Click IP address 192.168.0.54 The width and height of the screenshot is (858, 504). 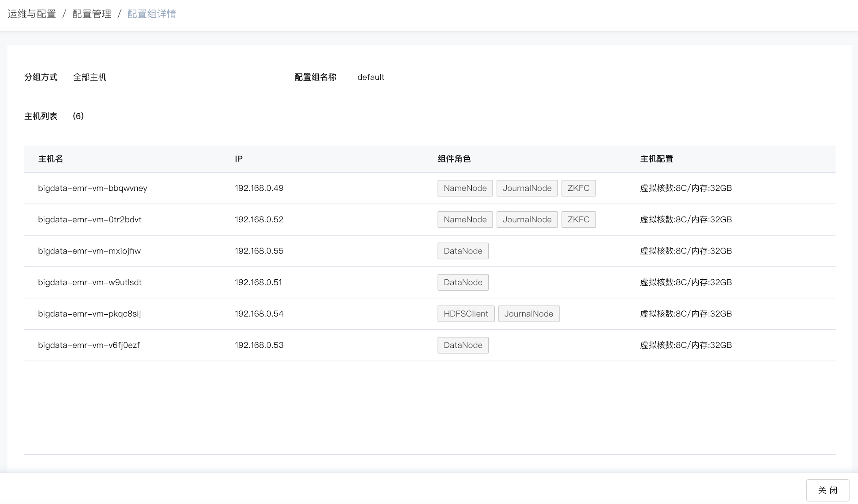point(259,314)
